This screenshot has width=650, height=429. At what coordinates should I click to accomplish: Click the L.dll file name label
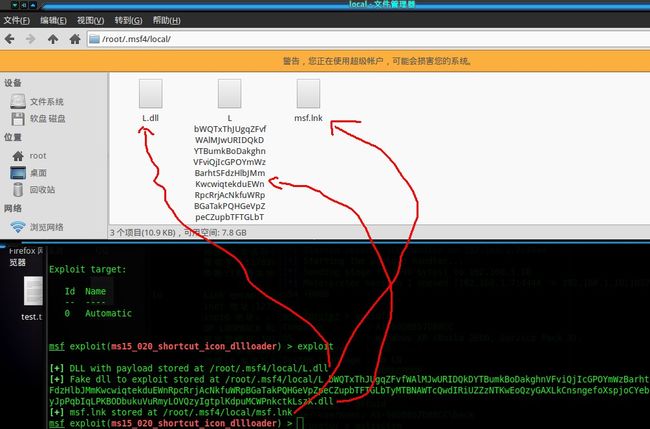(150, 118)
